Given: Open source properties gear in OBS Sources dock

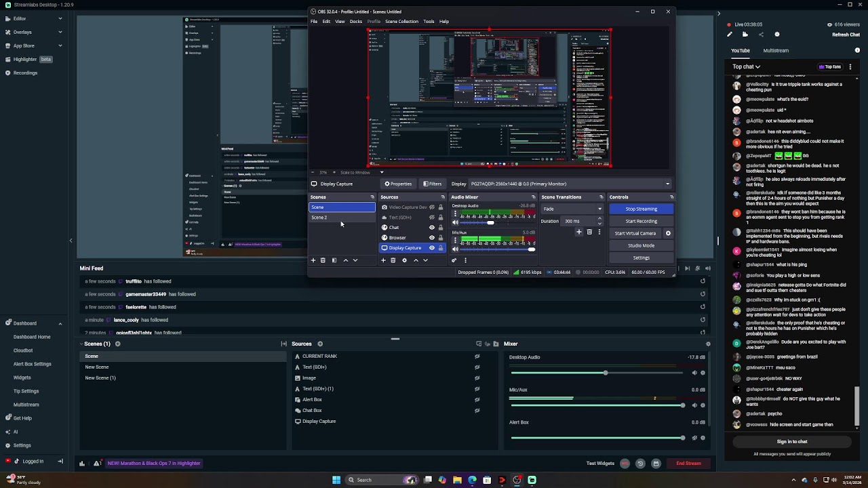Looking at the screenshot, I should coord(404,260).
